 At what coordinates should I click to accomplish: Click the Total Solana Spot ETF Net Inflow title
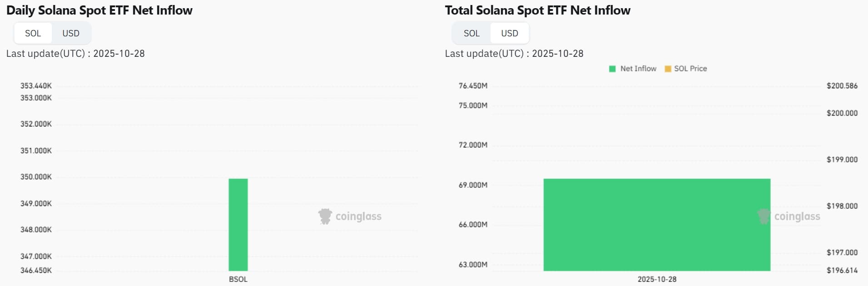pyautogui.click(x=538, y=10)
